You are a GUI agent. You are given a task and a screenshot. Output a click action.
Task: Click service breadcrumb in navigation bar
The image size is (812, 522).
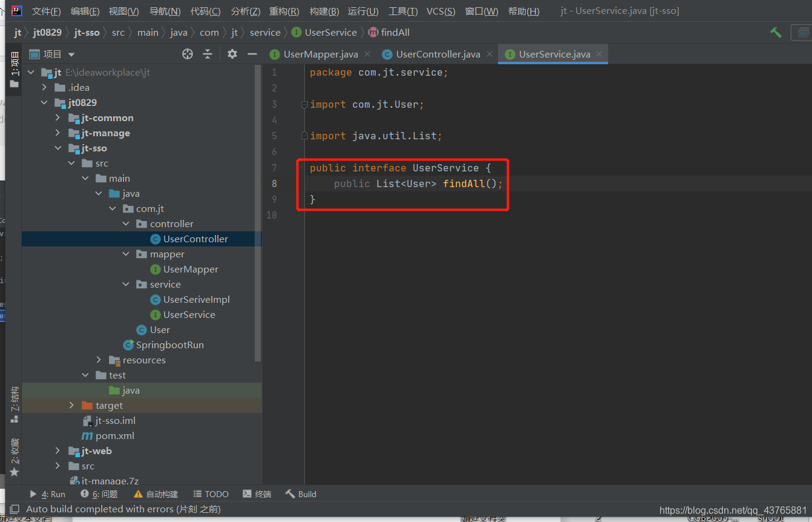[x=265, y=32]
